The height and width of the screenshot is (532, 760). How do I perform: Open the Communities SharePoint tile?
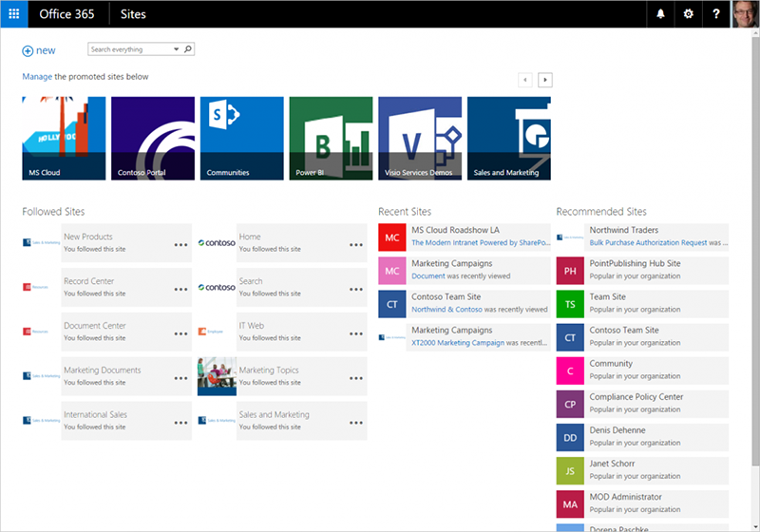242,139
